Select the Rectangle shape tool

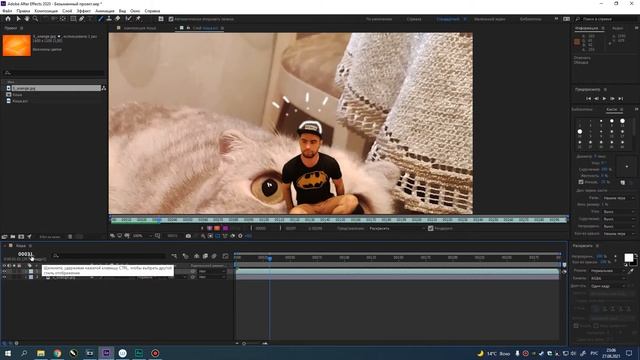73,19
